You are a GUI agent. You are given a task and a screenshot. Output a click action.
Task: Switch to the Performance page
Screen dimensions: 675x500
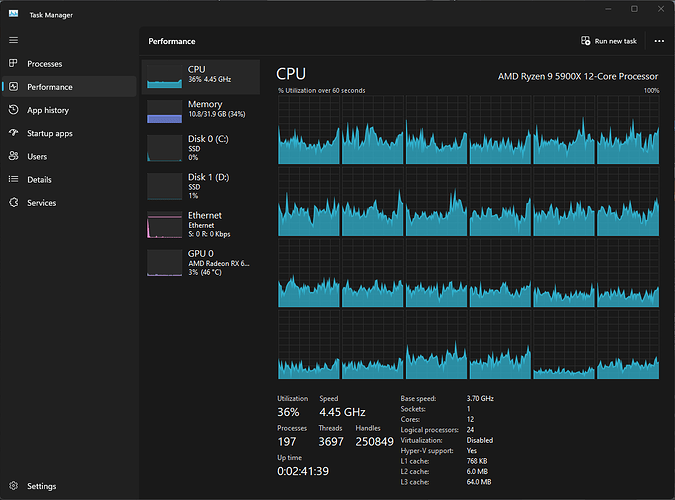click(x=50, y=87)
